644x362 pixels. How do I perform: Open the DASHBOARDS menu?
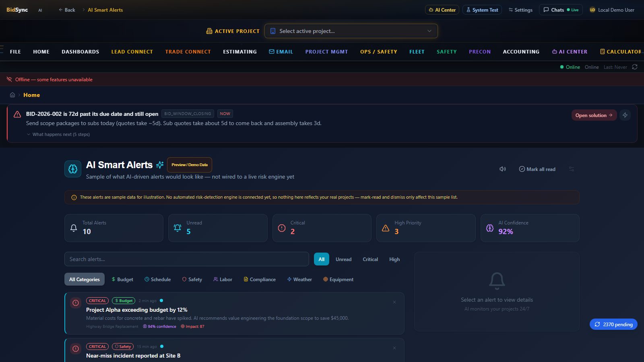80,52
